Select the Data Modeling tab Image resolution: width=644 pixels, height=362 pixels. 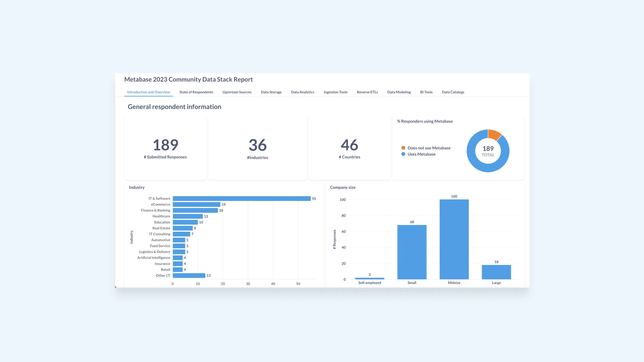coord(399,92)
